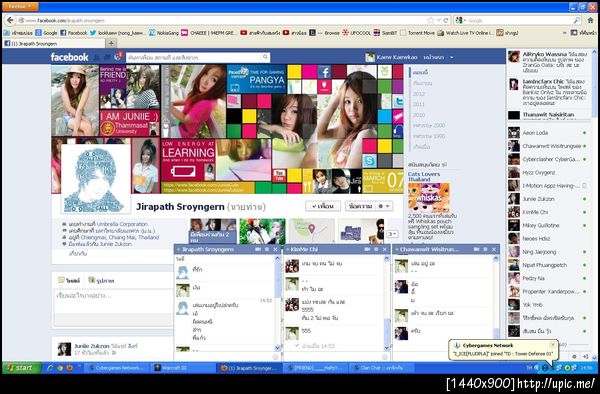
Task: Select the photo tab in the composer
Action: (x=101, y=280)
